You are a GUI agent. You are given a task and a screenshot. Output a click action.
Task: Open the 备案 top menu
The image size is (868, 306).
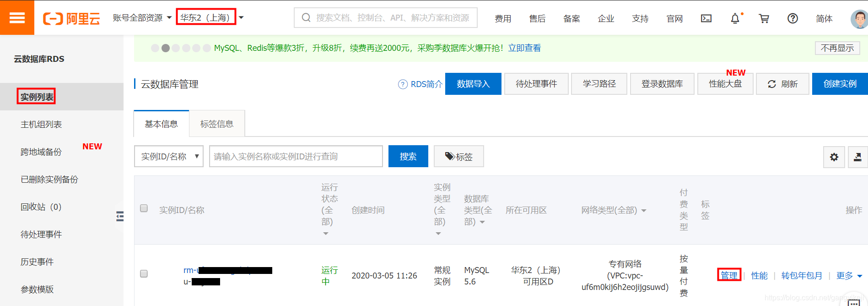tap(571, 19)
